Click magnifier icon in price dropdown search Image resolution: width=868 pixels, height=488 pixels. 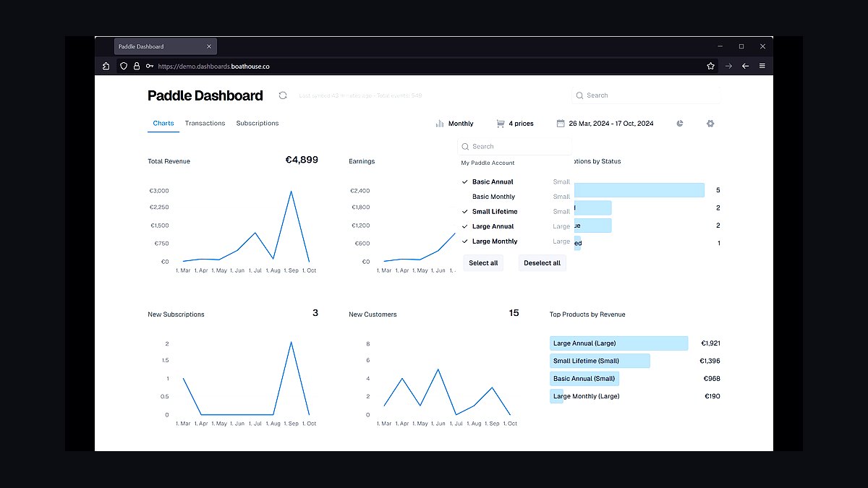point(466,146)
